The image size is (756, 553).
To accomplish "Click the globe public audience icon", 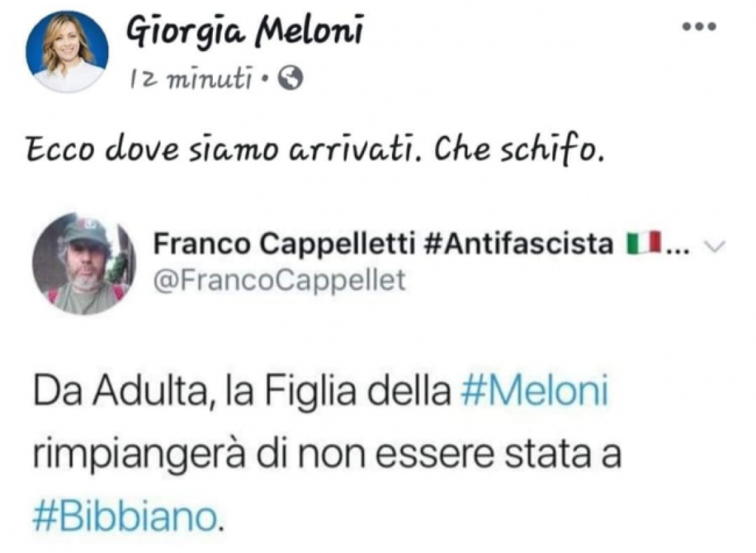I will 290,80.
